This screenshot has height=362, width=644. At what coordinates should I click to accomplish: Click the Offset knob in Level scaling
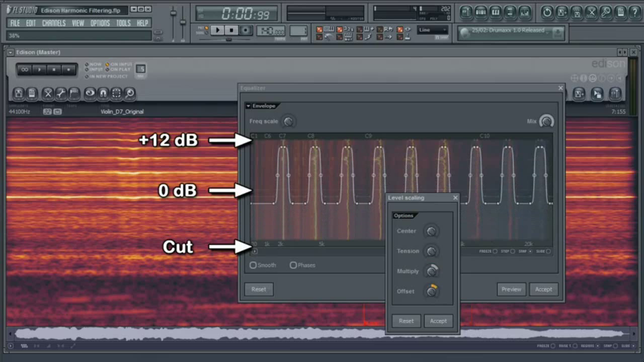[431, 291]
